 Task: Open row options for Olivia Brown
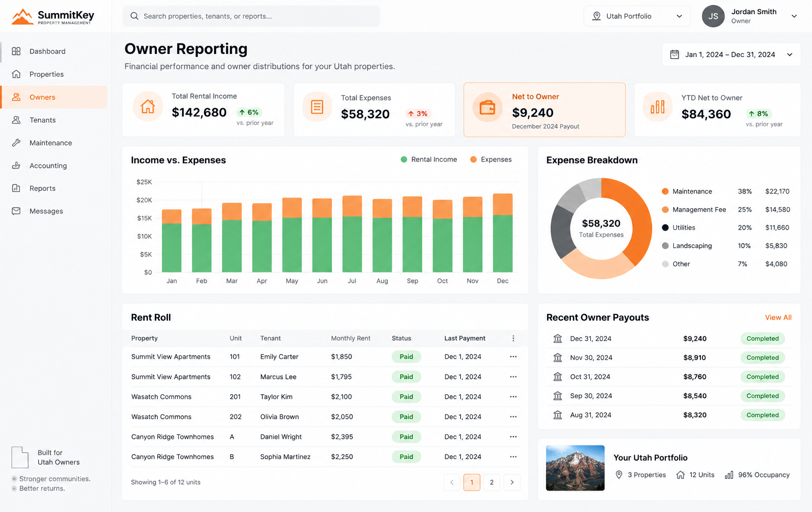(513, 417)
